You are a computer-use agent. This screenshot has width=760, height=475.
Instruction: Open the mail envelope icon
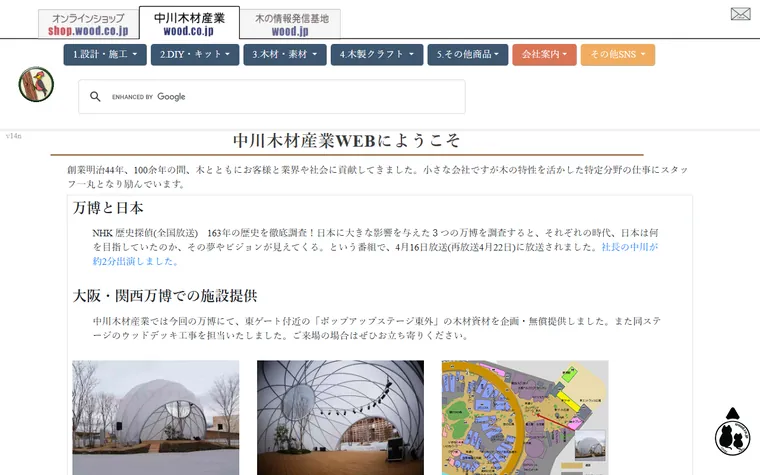coord(740,14)
